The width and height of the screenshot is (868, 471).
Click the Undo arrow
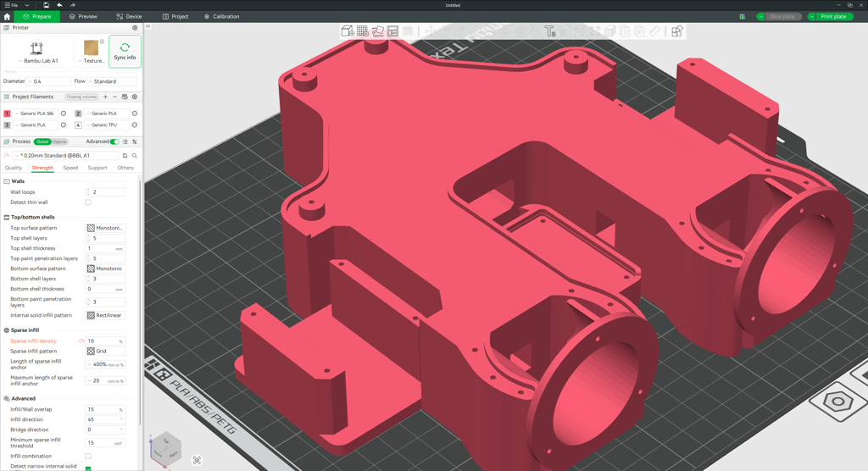[x=60, y=5]
